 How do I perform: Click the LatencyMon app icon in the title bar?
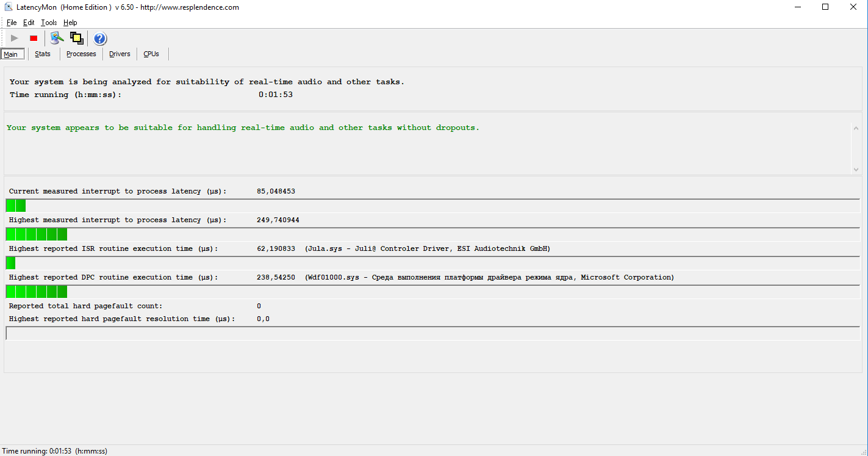[x=9, y=7]
